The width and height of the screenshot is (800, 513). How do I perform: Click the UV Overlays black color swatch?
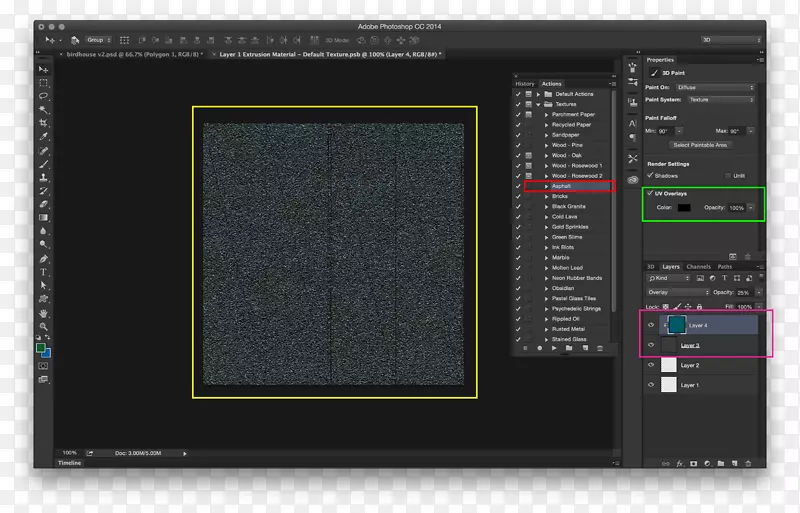684,207
